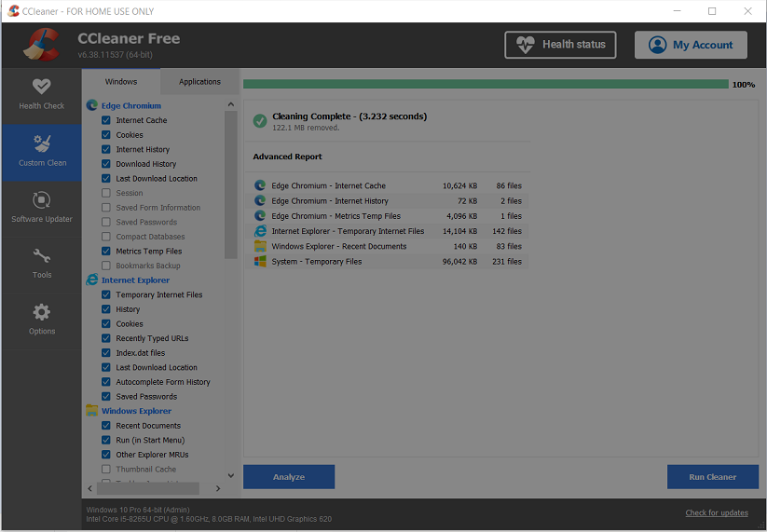
Task: Uncheck Autocomplete Form History checkbox
Action: 106,381
